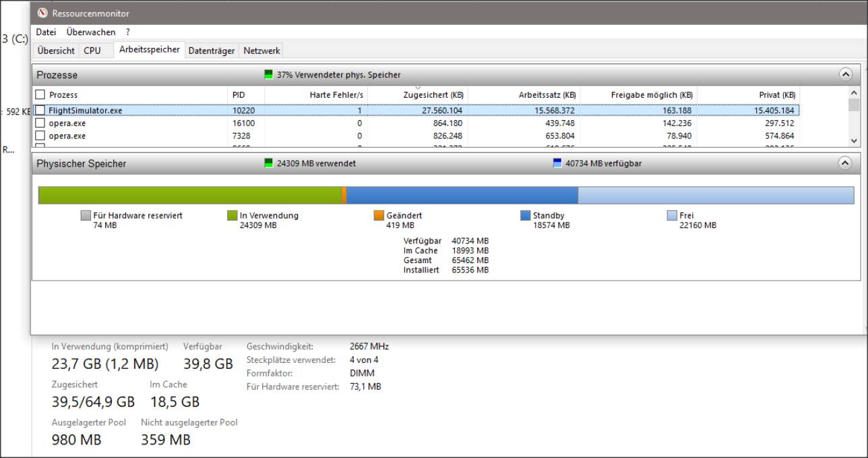Click the light blue Frei memory bar segment
868x458 pixels.
click(716, 195)
